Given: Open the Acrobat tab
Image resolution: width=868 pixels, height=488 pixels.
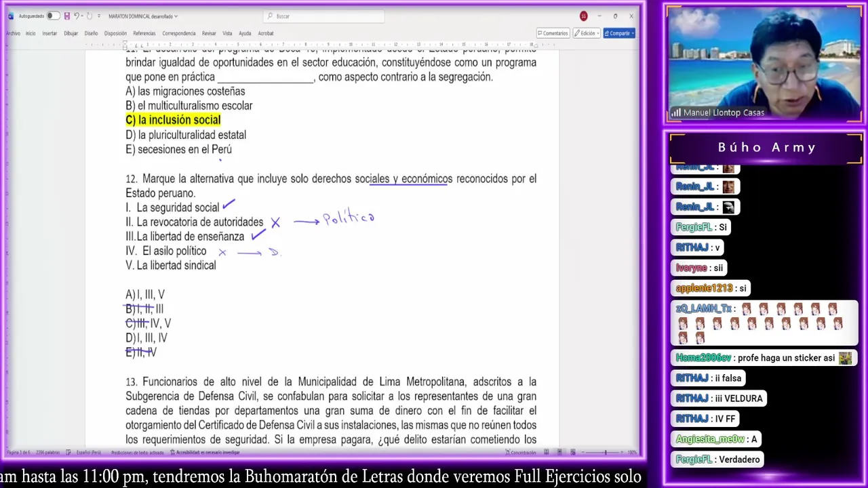Looking at the screenshot, I should point(266,33).
